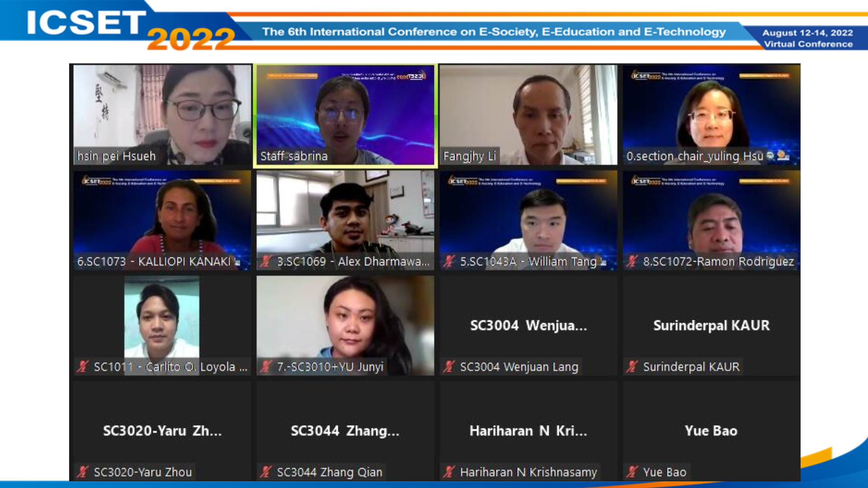
Task: Click the Surinderpal KAUR name placeholder tile
Action: point(712,325)
